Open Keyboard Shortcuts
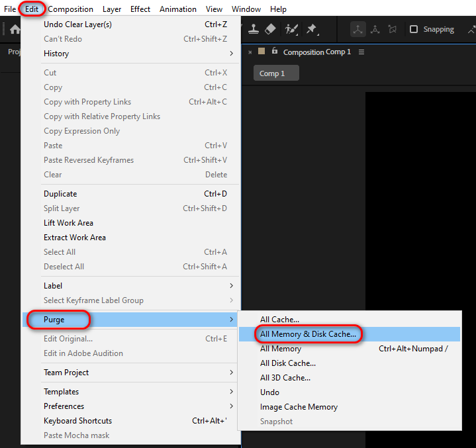476x448 pixels. (x=131, y=421)
